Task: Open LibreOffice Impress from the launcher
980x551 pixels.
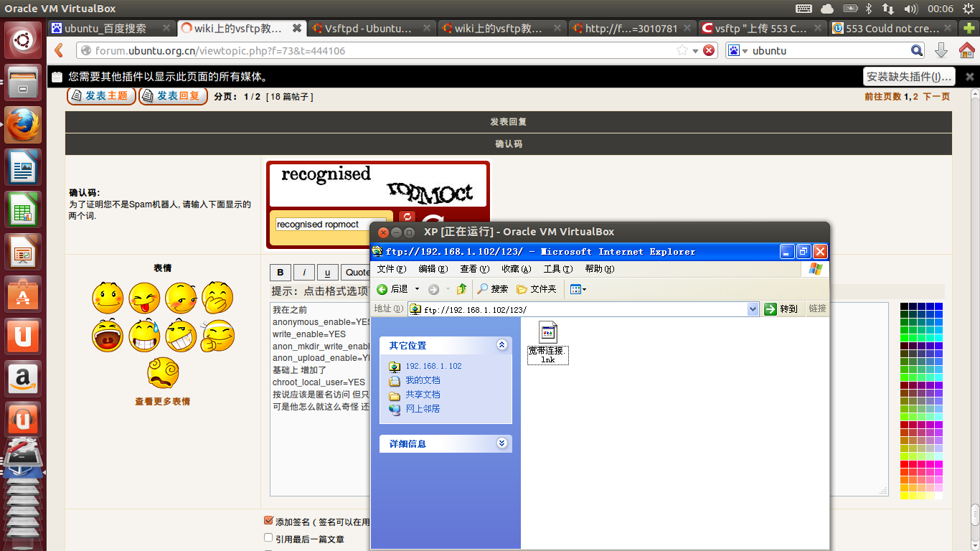Action: point(23,253)
